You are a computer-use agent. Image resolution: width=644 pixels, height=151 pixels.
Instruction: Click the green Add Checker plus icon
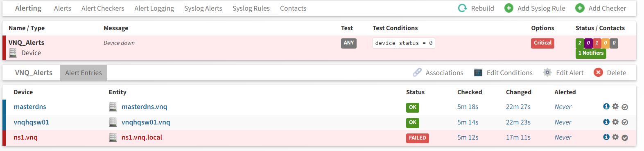580,8
